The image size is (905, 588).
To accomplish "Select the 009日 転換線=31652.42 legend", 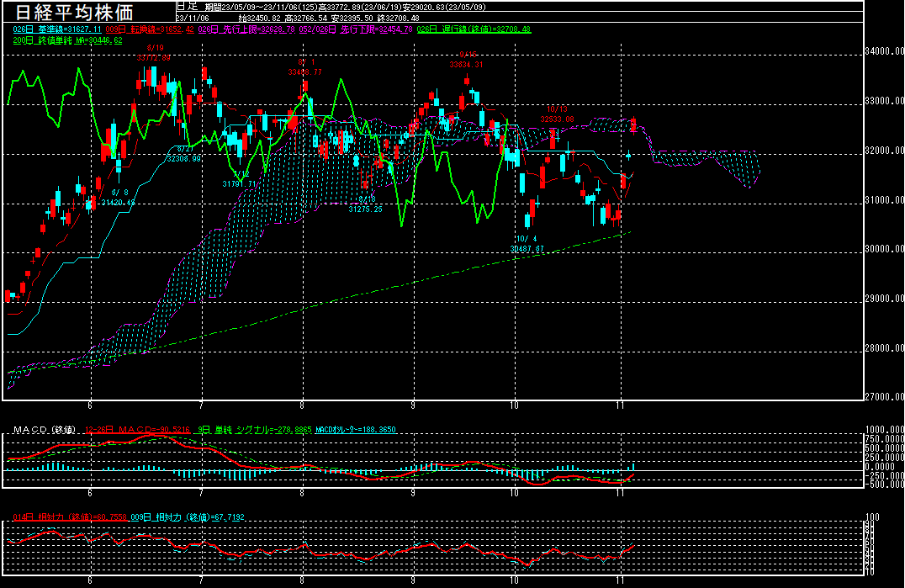I will point(150,29).
